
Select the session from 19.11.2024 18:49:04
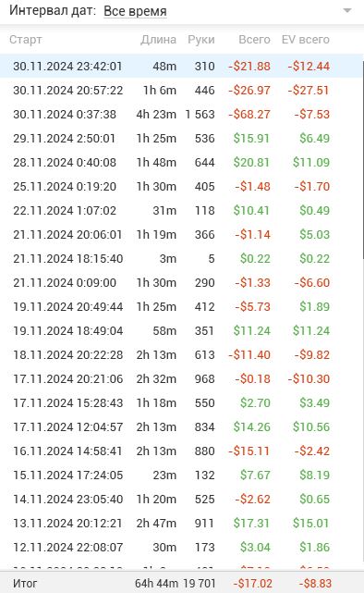tap(181, 331)
